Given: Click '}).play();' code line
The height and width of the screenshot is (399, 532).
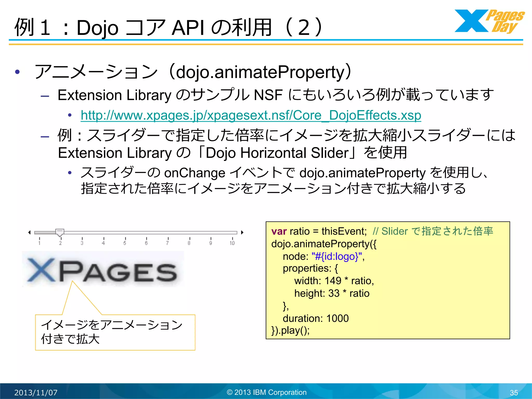Looking at the screenshot, I should point(290,330).
